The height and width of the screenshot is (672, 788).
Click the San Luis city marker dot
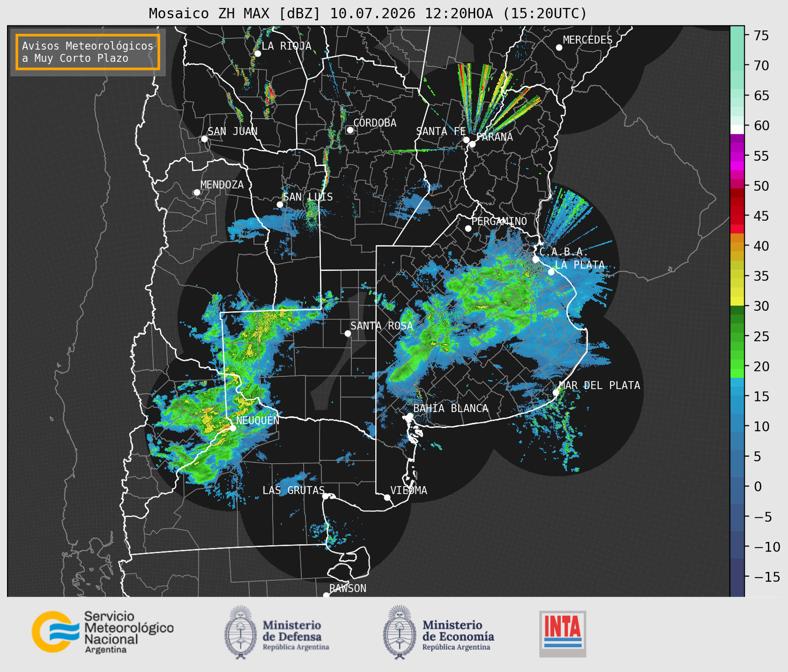(x=280, y=204)
